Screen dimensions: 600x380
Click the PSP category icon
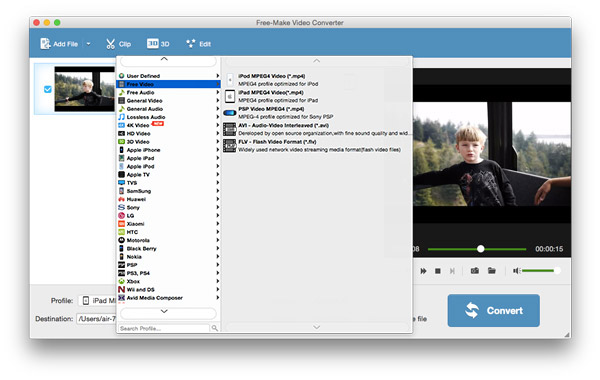point(121,265)
